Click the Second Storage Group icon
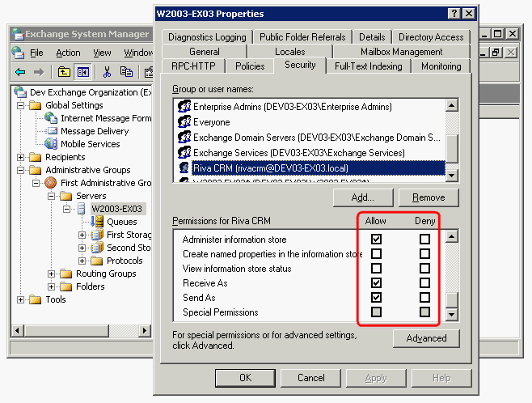532x403 pixels. point(97,248)
